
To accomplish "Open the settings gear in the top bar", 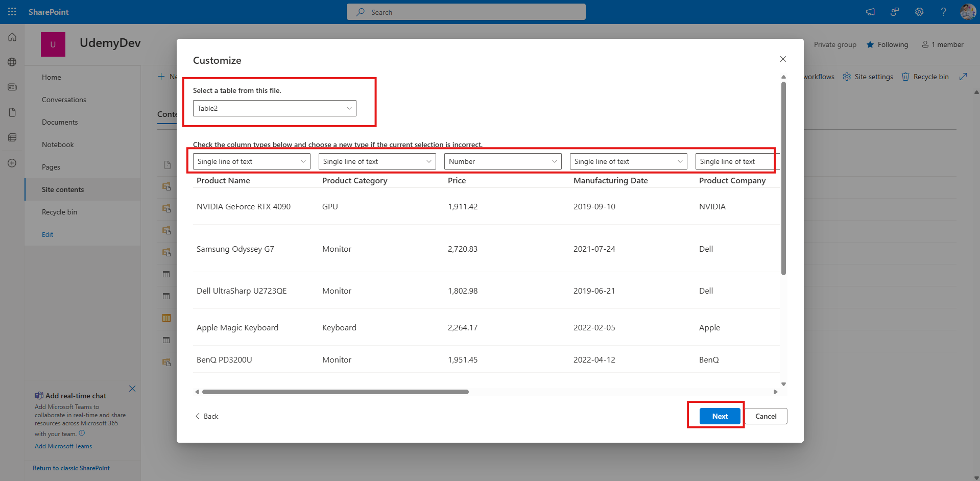I will click(x=919, y=12).
